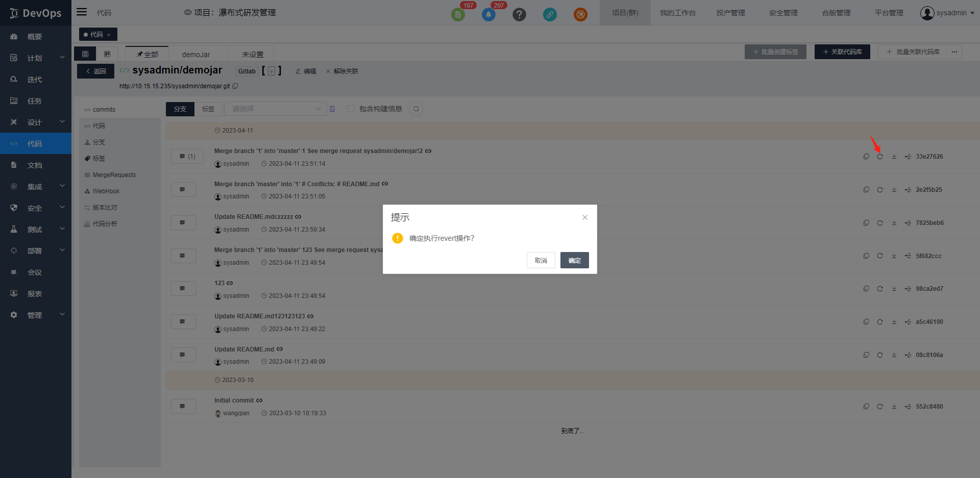Click the copy icon for commit 2e2f5b25
980x478 pixels.
tap(866, 190)
